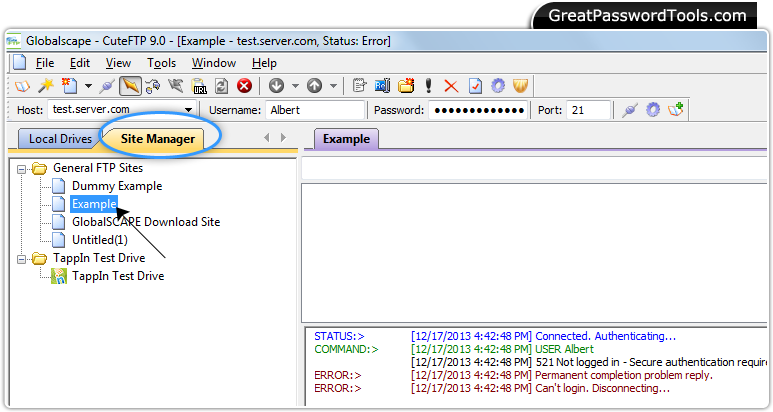Add site with book-plus icon
773x412 pixels.
676,109
